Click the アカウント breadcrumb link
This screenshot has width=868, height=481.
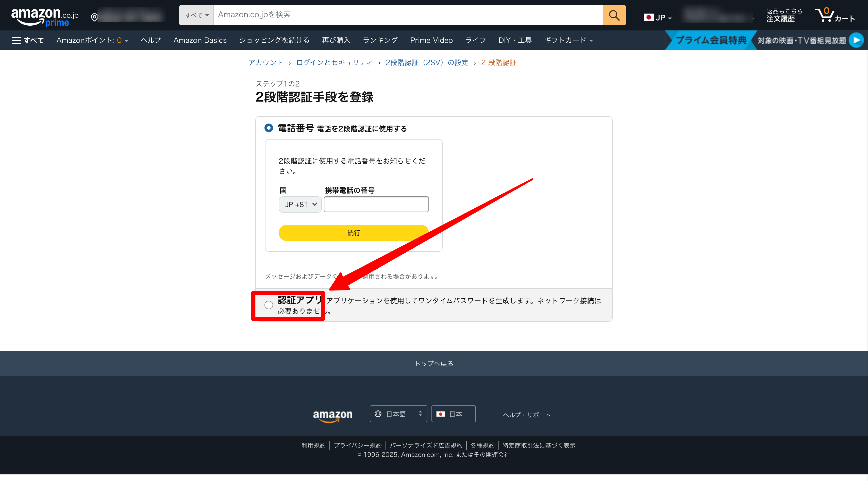tap(265, 63)
